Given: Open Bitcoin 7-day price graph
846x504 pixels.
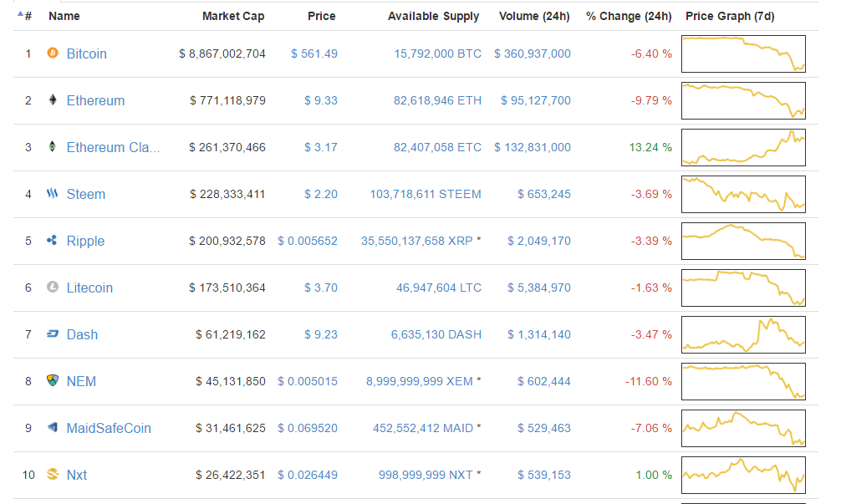Looking at the screenshot, I should [x=743, y=54].
